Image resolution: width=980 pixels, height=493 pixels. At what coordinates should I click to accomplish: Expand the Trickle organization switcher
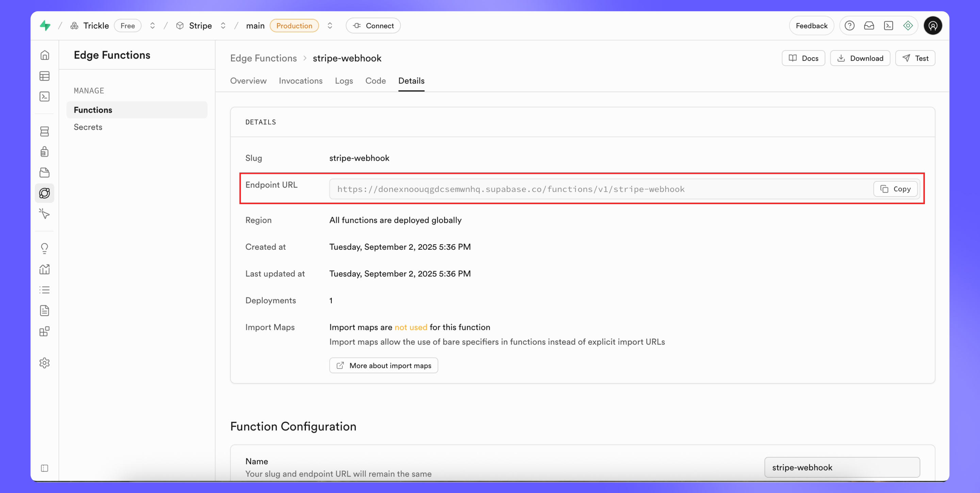152,26
